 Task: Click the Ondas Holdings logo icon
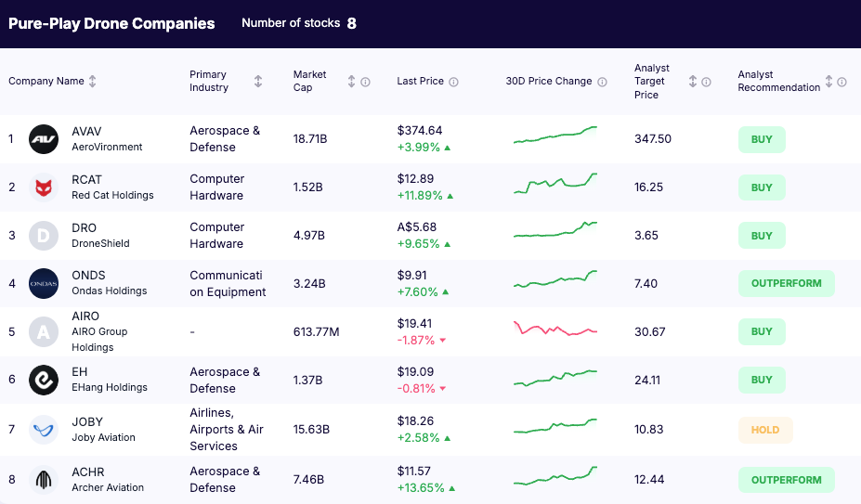pos(44,283)
